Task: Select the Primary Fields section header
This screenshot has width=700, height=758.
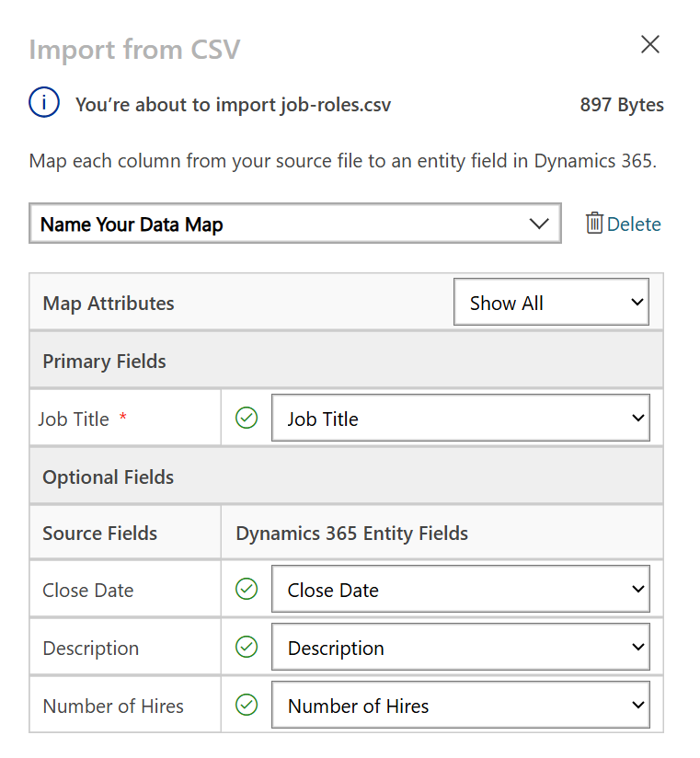Action: [x=105, y=361]
